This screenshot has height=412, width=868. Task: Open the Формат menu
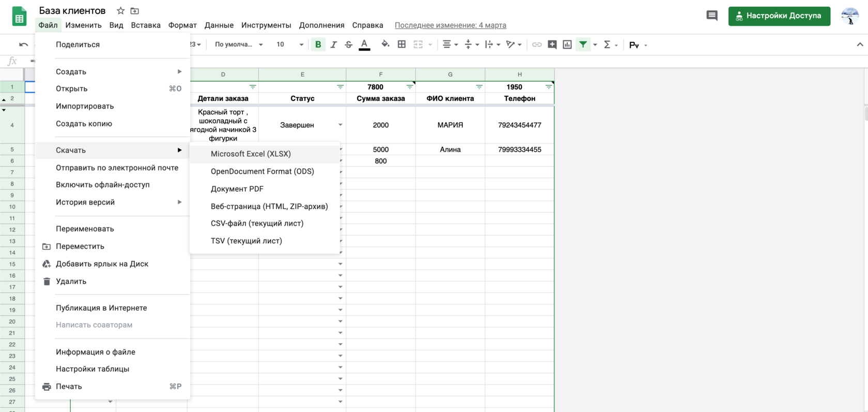click(x=182, y=25)
